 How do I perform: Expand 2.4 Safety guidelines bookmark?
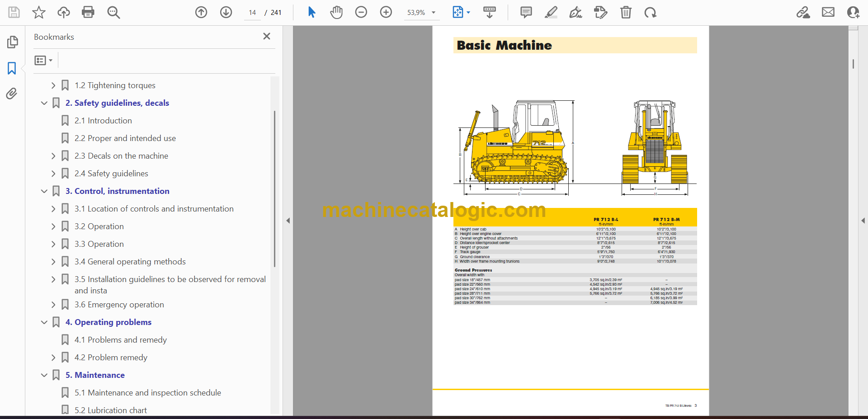53,174
